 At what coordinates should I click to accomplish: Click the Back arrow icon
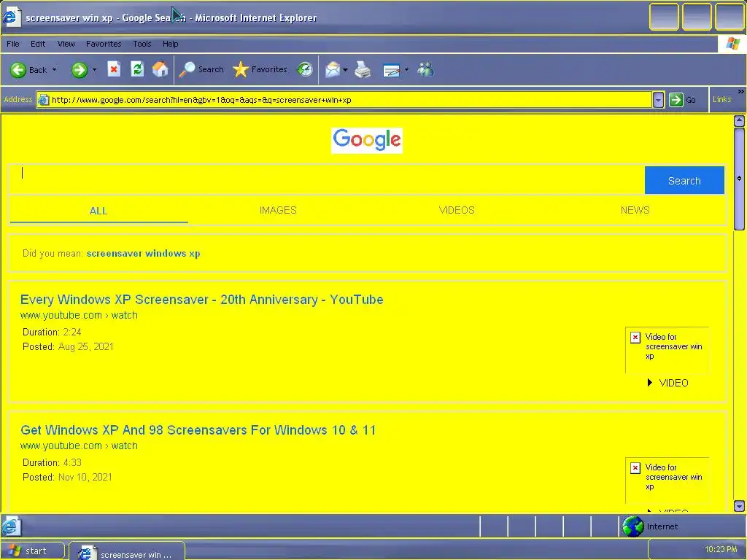point(18,70)
